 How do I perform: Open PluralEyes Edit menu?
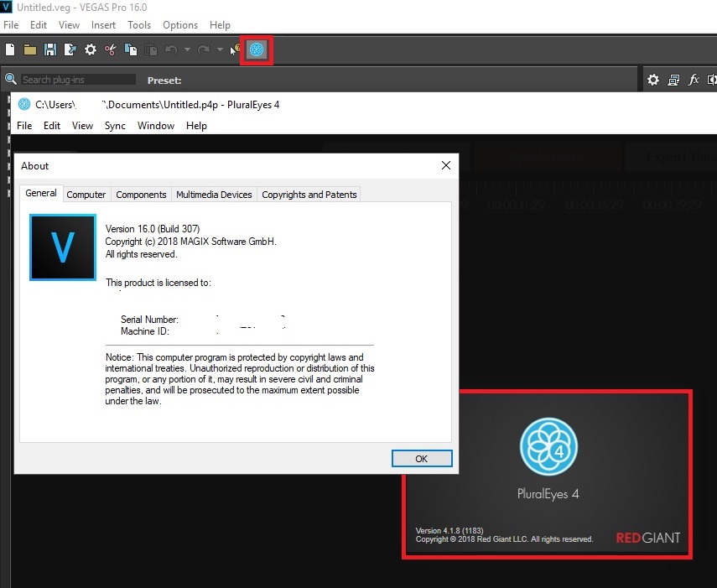point(52,126)
